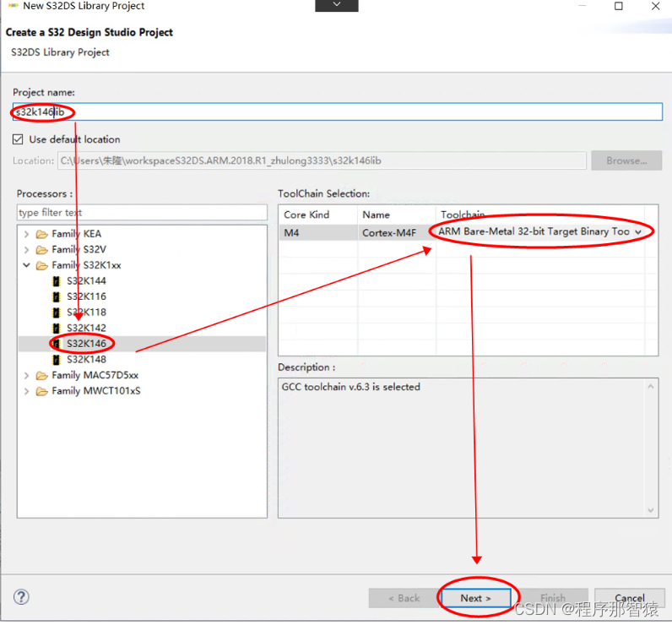Open the dropdown chevron in title bar

pos(337,5)
